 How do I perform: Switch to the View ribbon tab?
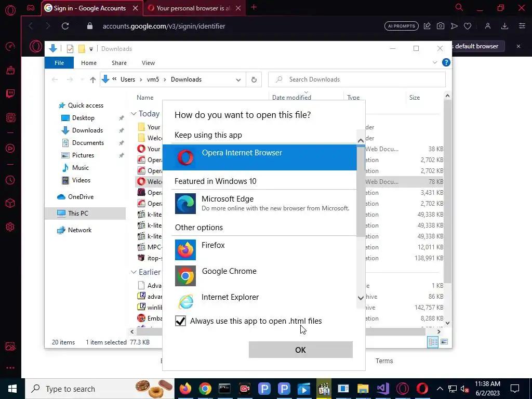point(148,63)
